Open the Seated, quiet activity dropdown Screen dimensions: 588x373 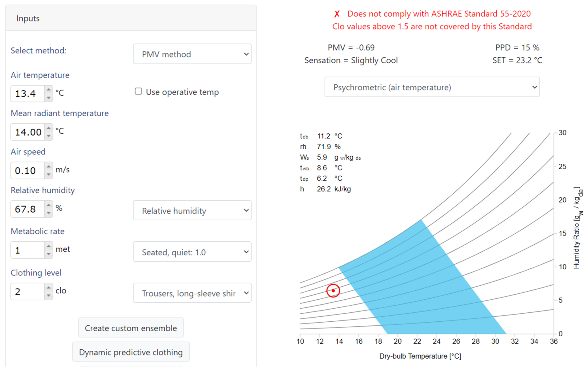pos(192,252)
